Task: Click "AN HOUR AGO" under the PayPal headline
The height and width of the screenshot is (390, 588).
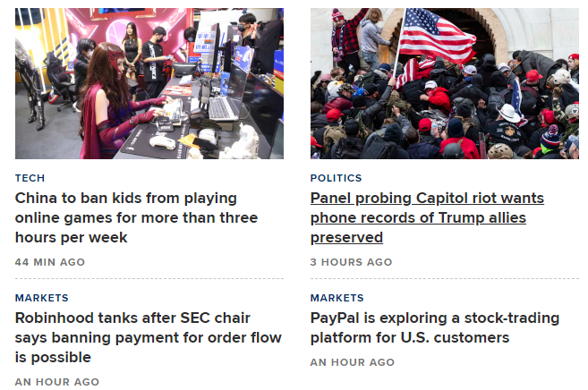Action: [x=352, y=362]
